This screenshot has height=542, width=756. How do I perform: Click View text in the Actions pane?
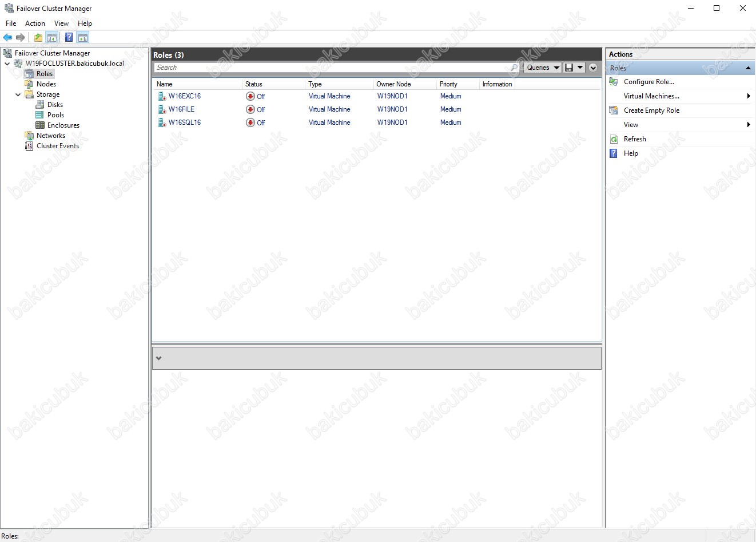click(631, 125)
